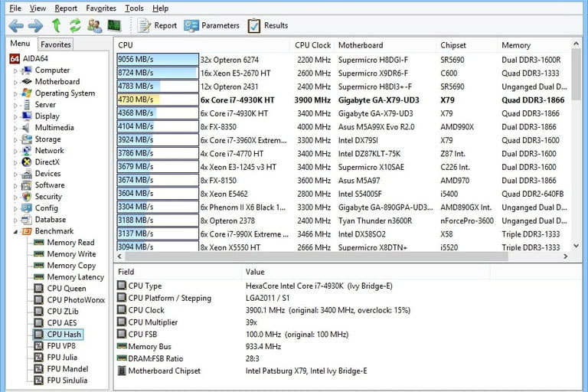Open the Report menu
588x392 pixels.
[66, 8]
